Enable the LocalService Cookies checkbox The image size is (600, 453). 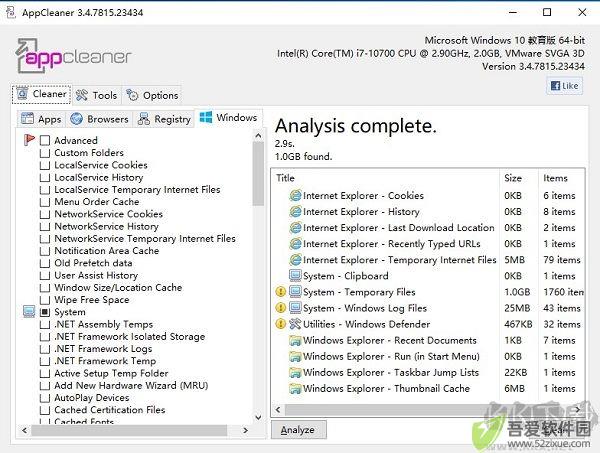(x=45, y=165)
